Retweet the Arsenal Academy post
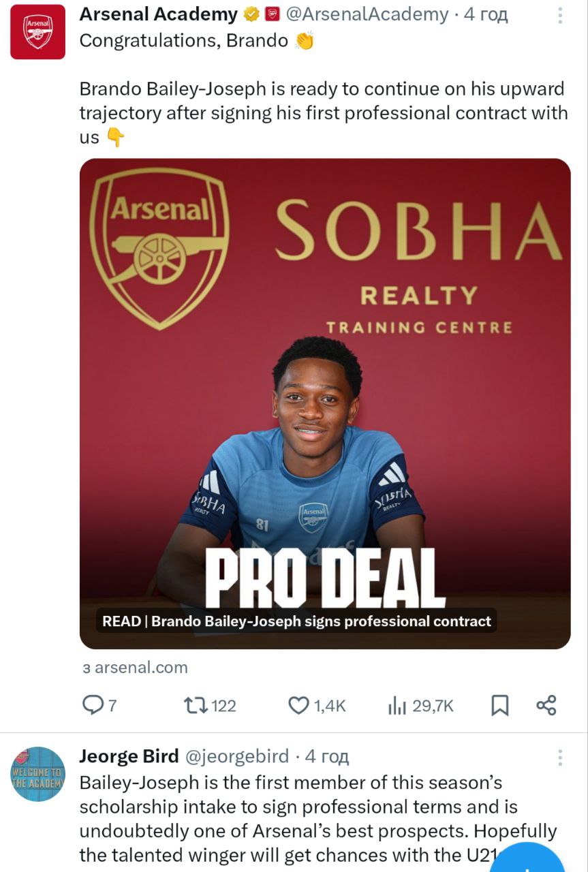Screen dimensions: 588x872 tap(197, 705)
